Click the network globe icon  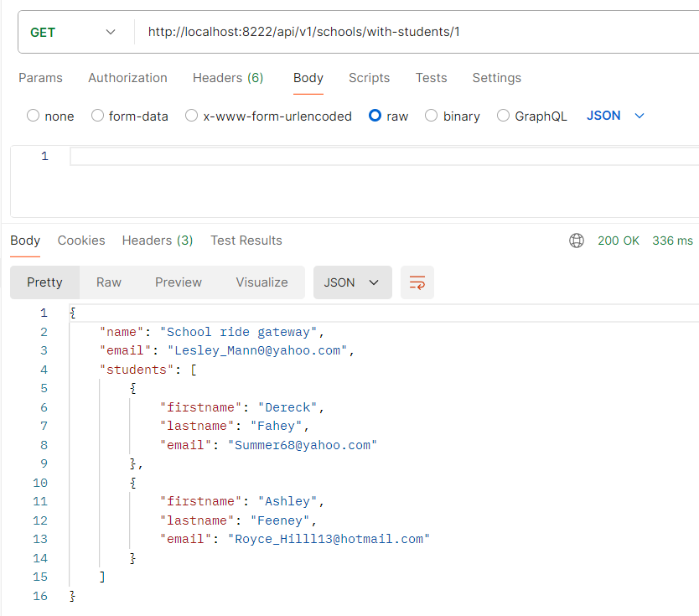(577, 241)
